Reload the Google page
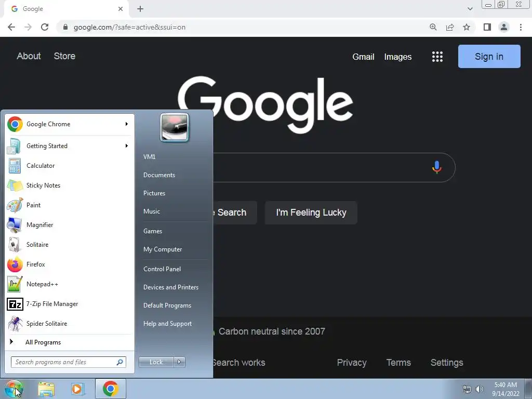The width and height of the screenshot is (532, 399). click(x=45, y=27)
